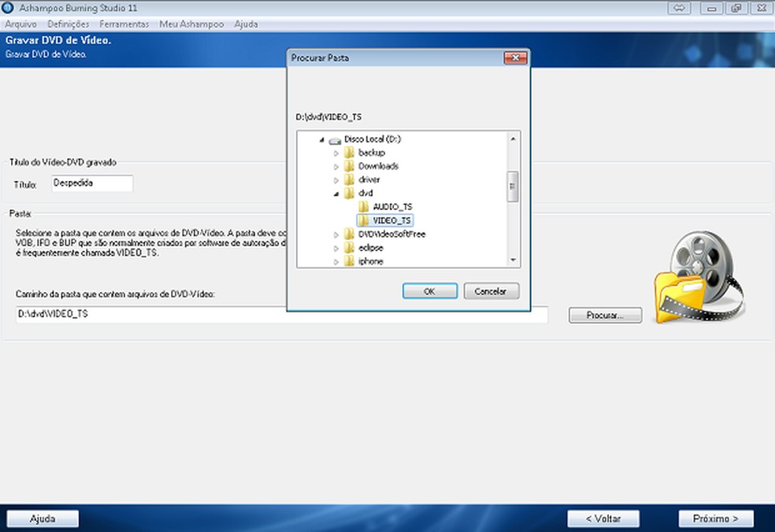Select the iphone tree label
Image resolution: width=775 pixels, height=532 pixels.
[371, 261]
